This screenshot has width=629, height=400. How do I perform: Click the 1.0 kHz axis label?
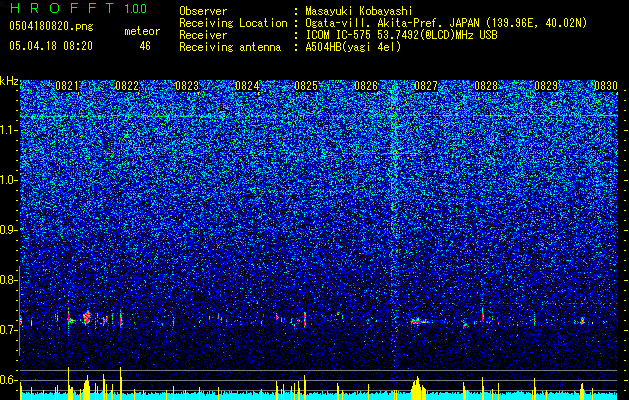[x=8, y=180]
